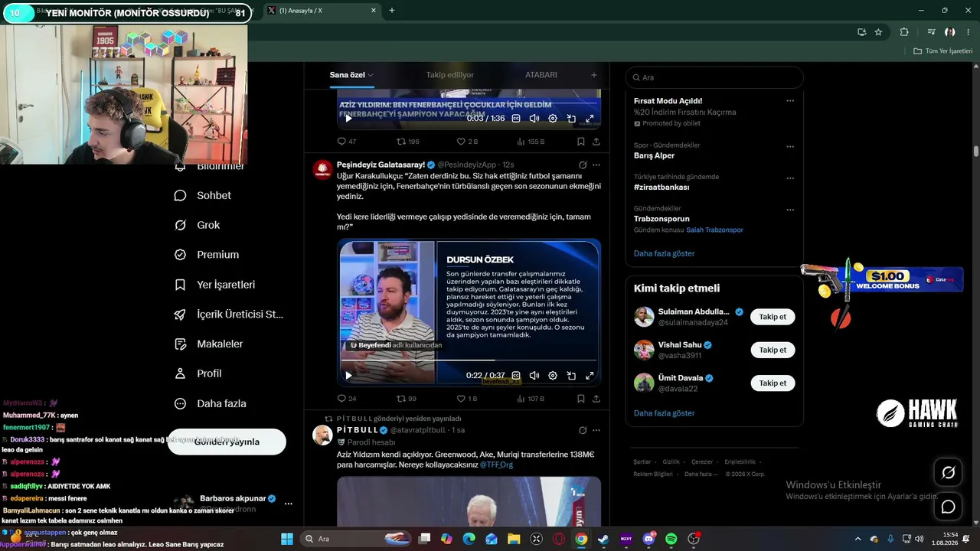Screen dimensions: 980x551
Task: View analytics of the 107 B views post
Action: point(531,399)
